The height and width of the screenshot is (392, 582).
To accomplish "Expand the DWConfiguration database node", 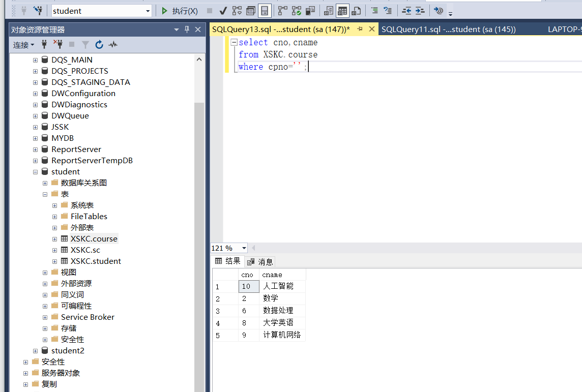I will pyautogui.click(x=35, y=94).
